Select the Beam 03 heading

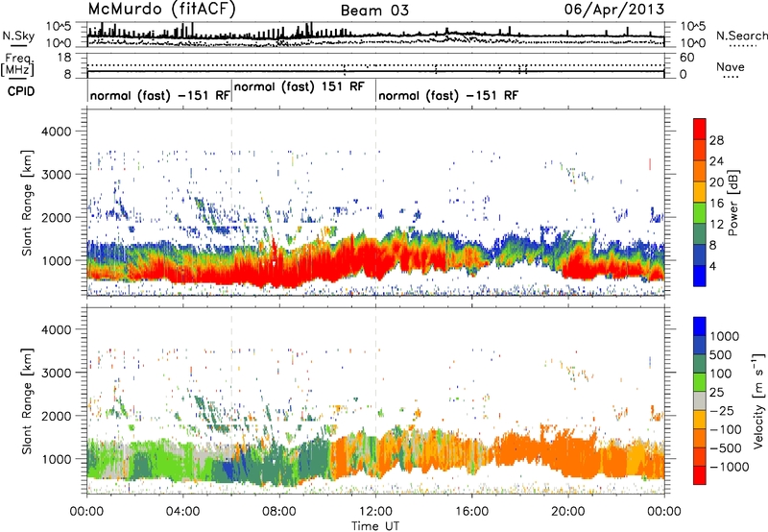(x=374, y=11)
